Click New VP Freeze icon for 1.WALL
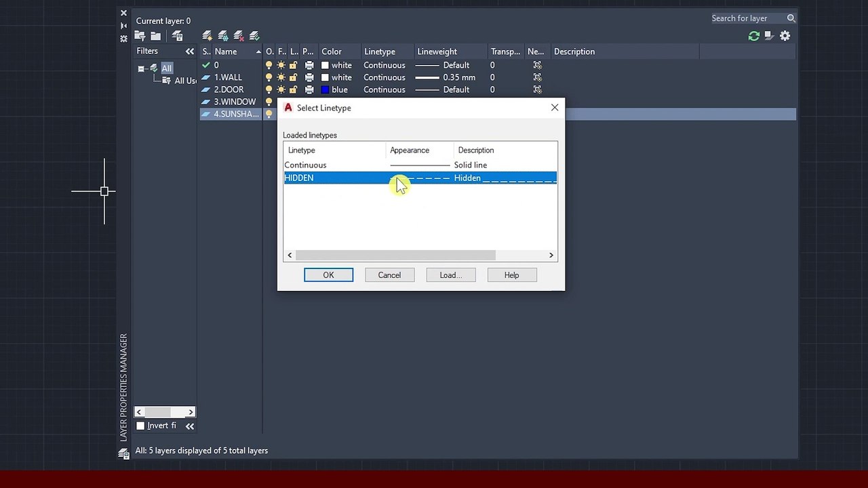This screenshot has width=868, height=488. pos(537,77)
